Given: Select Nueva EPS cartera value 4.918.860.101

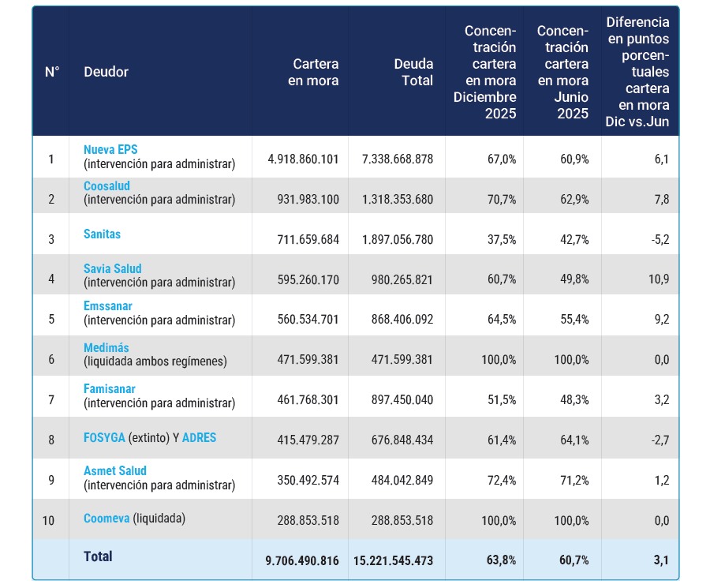Looking at the screenshot, I should [x=303, y=159].
